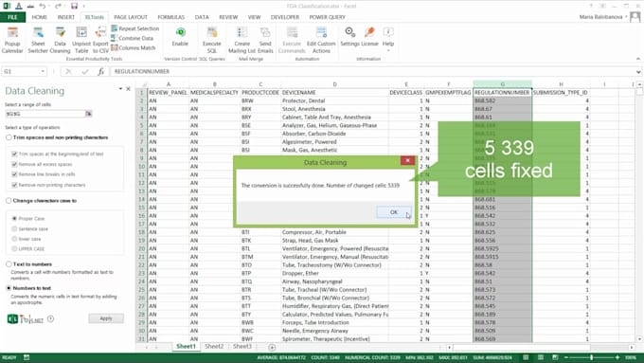
Task: Switch to Sheet2 tab
Action: point(214,347)
